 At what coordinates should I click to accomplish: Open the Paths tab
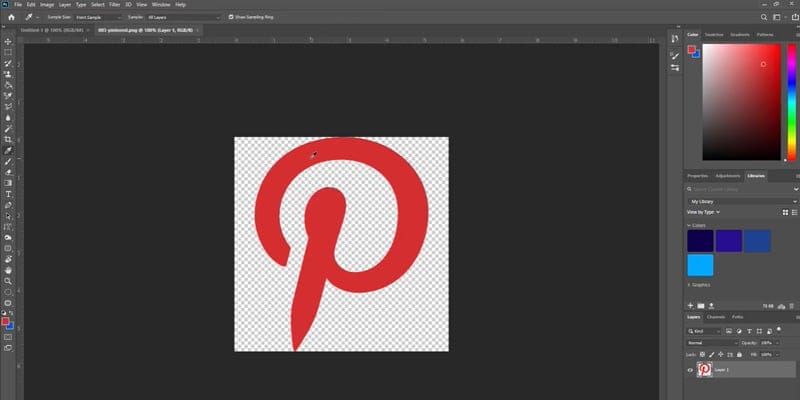click(x=737, y=317)
